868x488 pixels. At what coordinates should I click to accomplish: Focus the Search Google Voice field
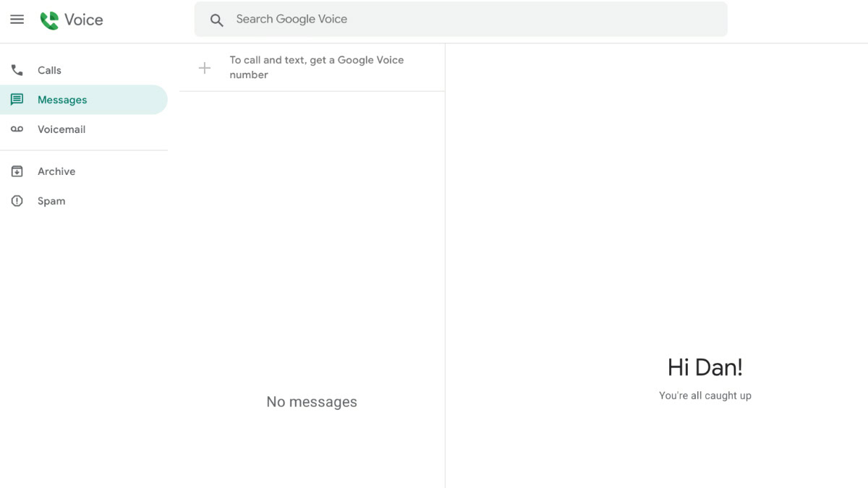click(x=461, y=19)
